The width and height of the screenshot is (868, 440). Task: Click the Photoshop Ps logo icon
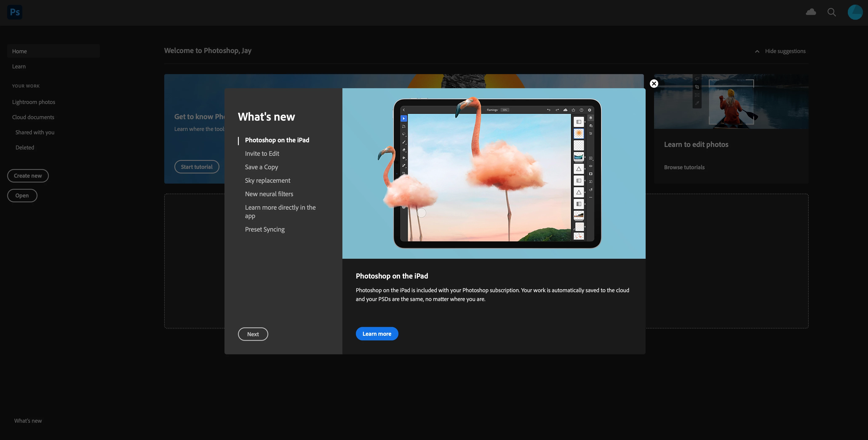click(15, 12)
